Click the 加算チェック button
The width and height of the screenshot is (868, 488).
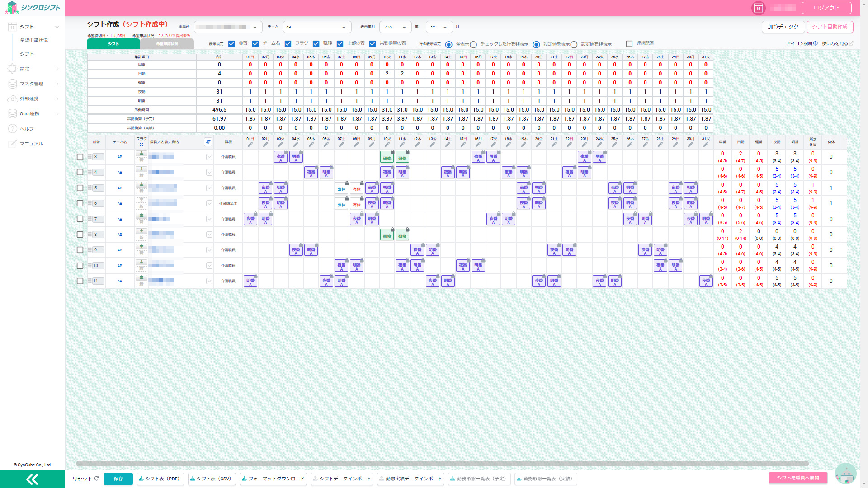[783, 27]
